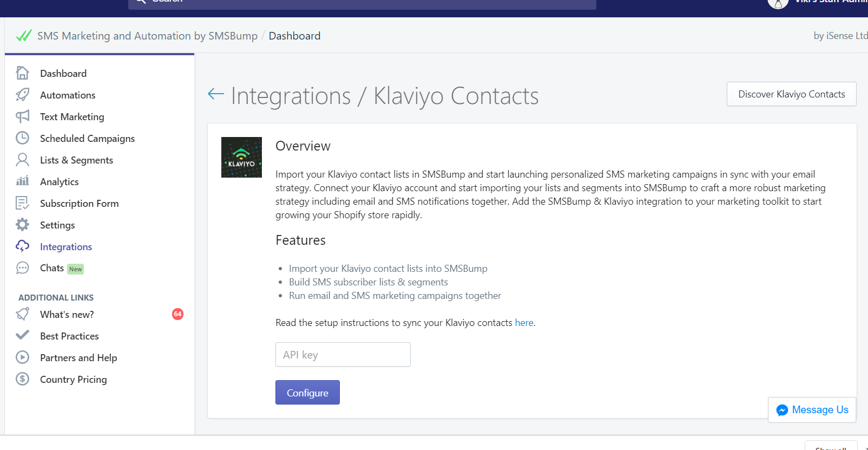Open Automations in the sidebar

tap(68, 95)
